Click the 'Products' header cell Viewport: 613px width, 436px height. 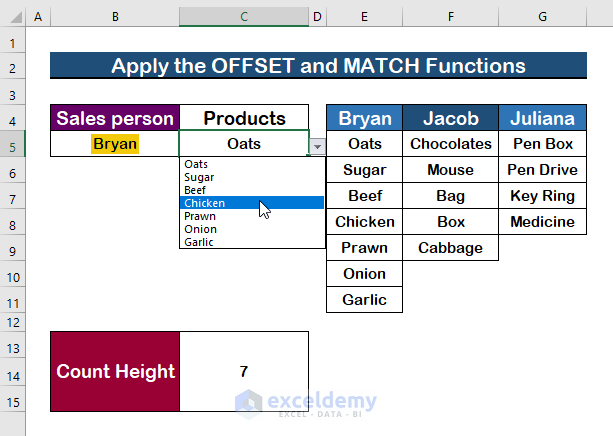[x=244, y=118]
